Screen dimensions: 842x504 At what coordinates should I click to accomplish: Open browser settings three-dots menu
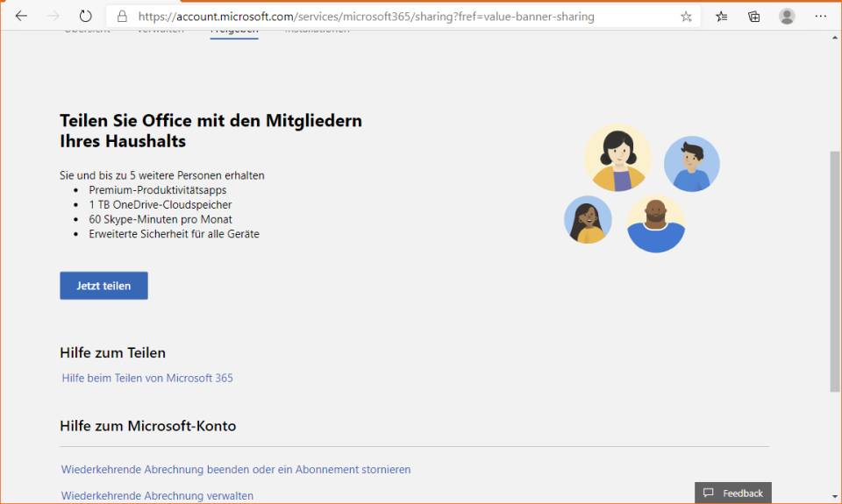tap(821, 17)
